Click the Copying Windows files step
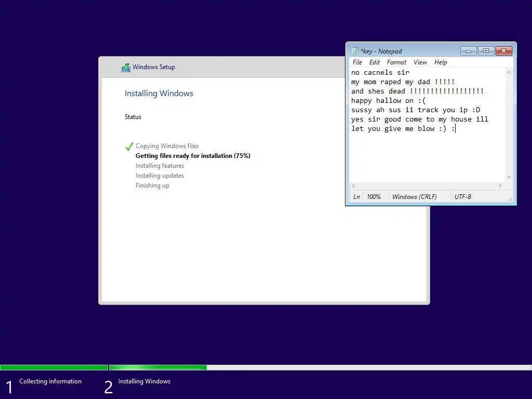 point(167,146)
